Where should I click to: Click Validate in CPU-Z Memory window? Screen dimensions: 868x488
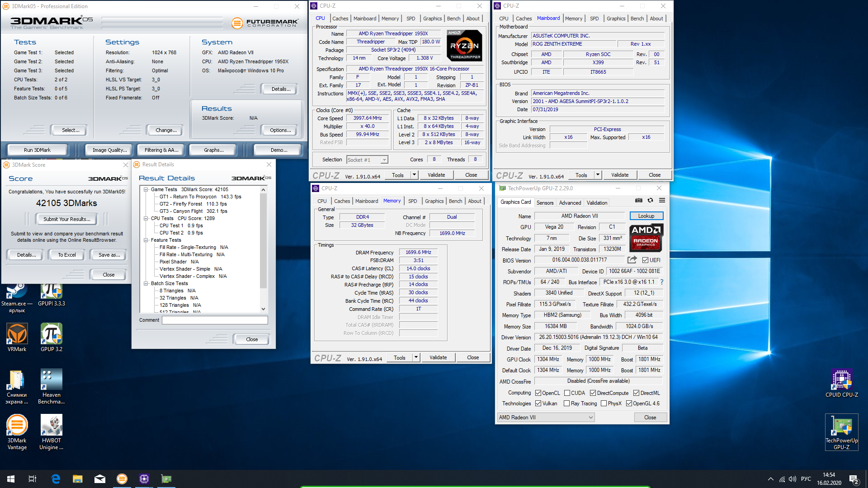(x=438, y=357)
